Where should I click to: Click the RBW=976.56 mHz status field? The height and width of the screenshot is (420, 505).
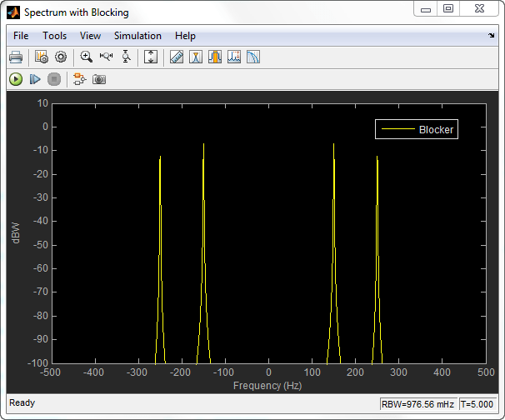pyautogui.click(x=418, y=404)
